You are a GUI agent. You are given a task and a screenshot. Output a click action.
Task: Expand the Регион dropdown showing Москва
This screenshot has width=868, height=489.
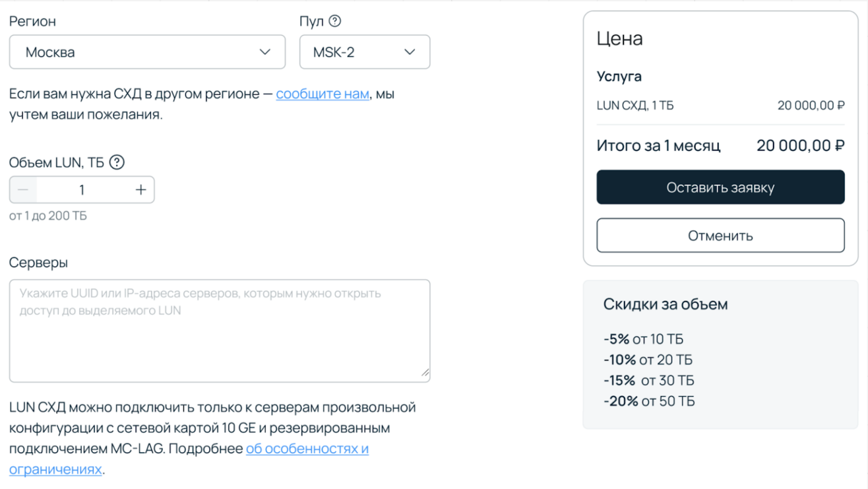[x=147, y=52]
